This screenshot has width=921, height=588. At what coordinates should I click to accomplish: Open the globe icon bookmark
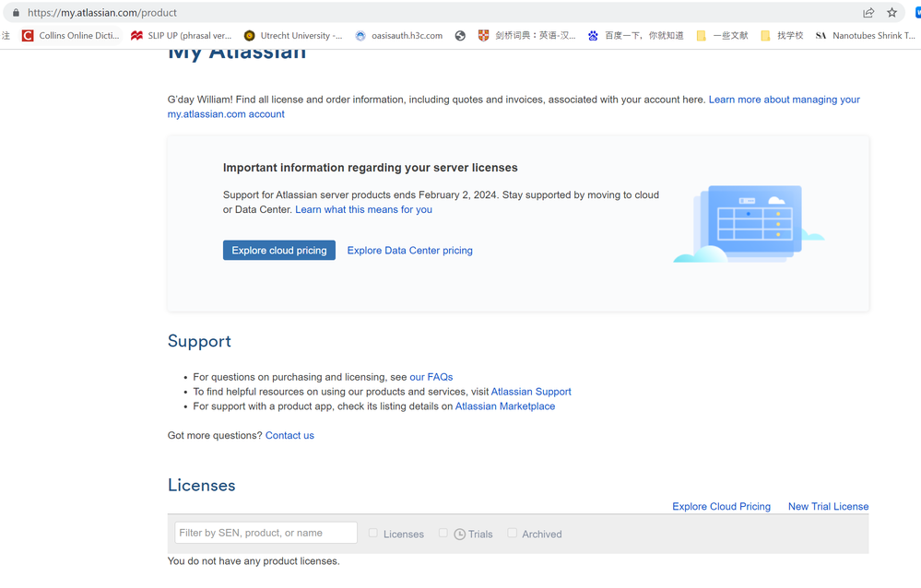coord(461,36)
